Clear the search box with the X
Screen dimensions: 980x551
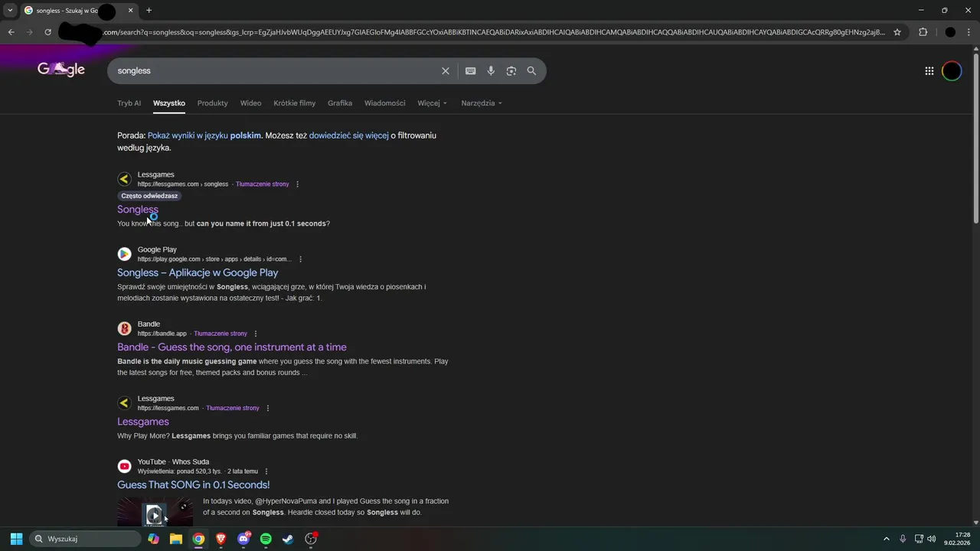[446, 70]
